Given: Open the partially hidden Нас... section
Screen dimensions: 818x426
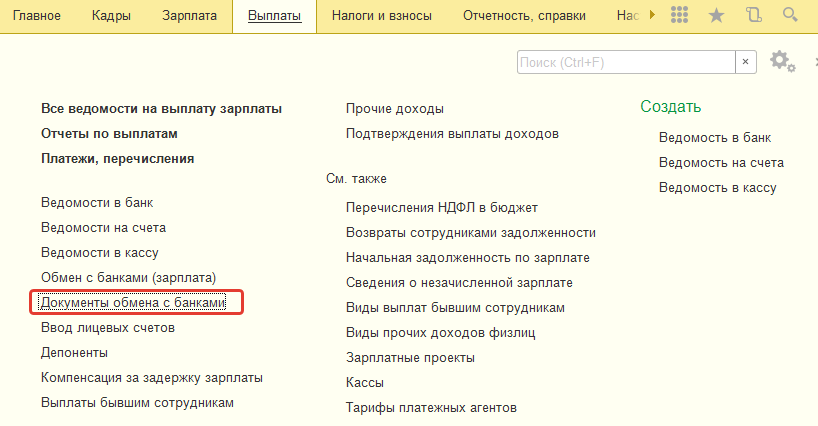Looking at the screenshot, I should 628,16.
